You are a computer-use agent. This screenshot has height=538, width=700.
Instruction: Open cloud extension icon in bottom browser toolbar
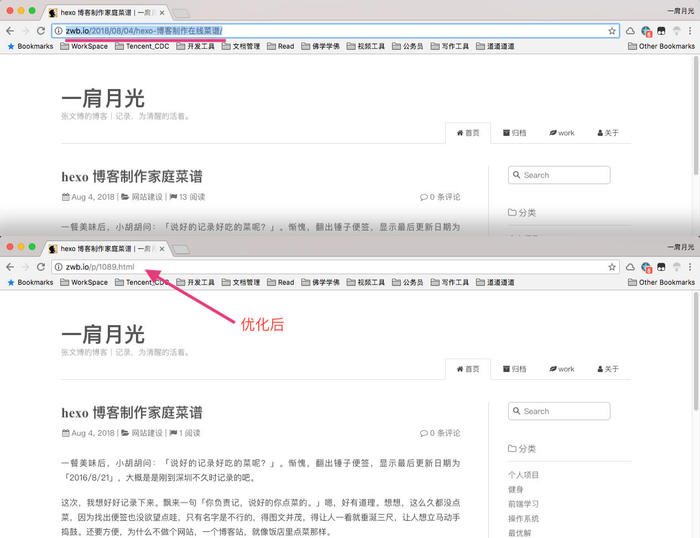(x=630, y=267)
